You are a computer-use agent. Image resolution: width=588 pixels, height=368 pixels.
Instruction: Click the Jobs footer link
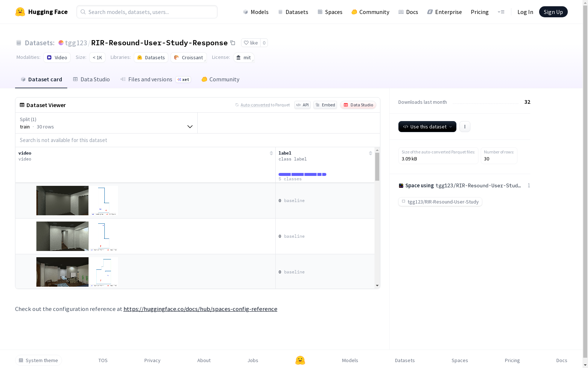coord(253,360)
